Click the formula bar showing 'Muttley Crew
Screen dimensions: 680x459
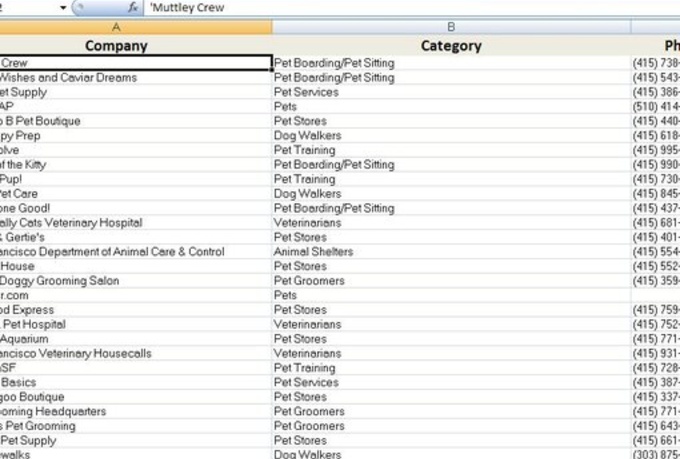point(412,7)
